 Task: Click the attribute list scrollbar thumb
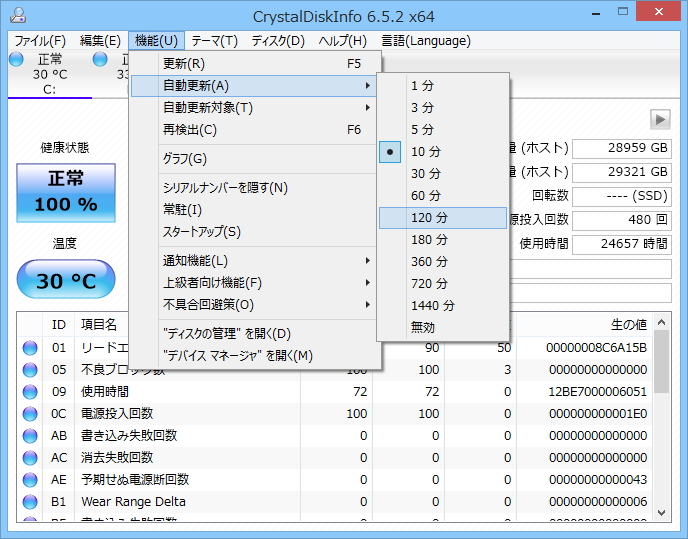pos(661,361)
